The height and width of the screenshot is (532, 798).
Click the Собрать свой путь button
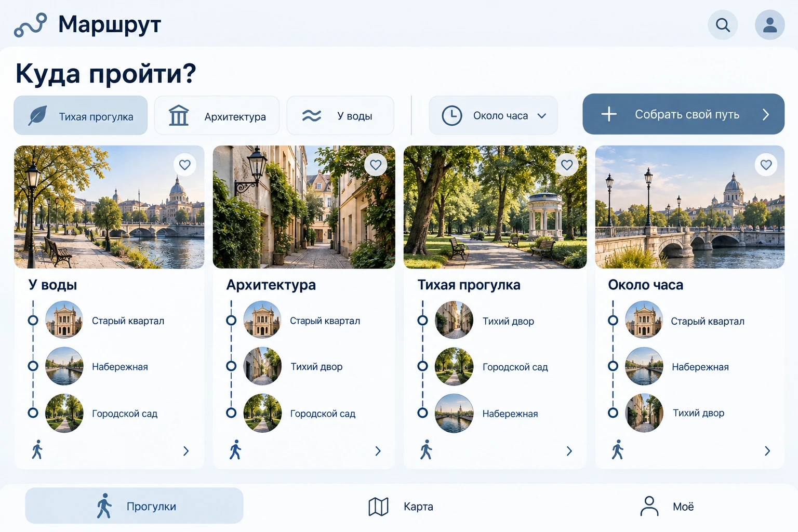[683, 114]
